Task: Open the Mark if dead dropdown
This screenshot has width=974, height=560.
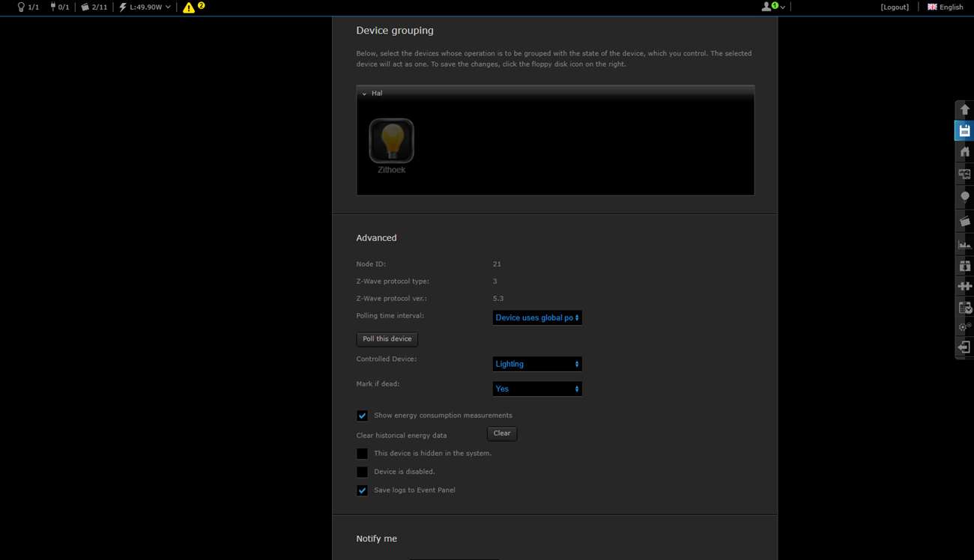Action: 536,389
